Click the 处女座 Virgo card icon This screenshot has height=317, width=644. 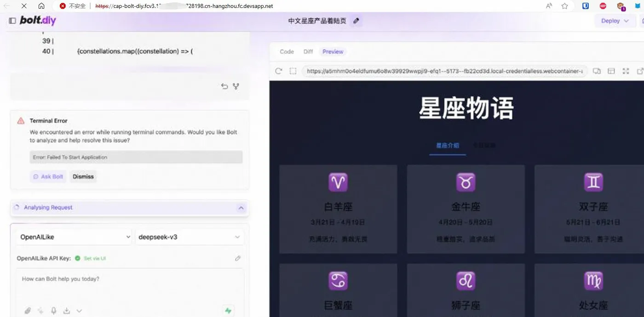(x=593, y=281)
